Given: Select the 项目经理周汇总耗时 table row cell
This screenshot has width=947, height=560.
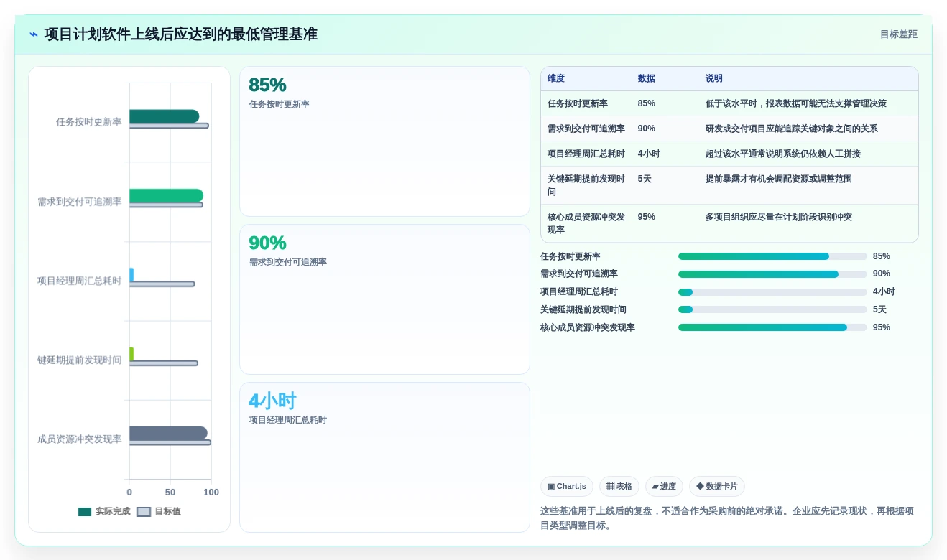Looking at the screenshot, I should [586, 154].
